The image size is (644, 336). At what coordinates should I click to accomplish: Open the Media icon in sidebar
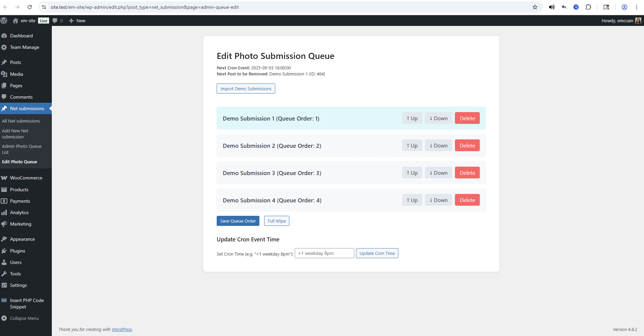coord(4,74)
